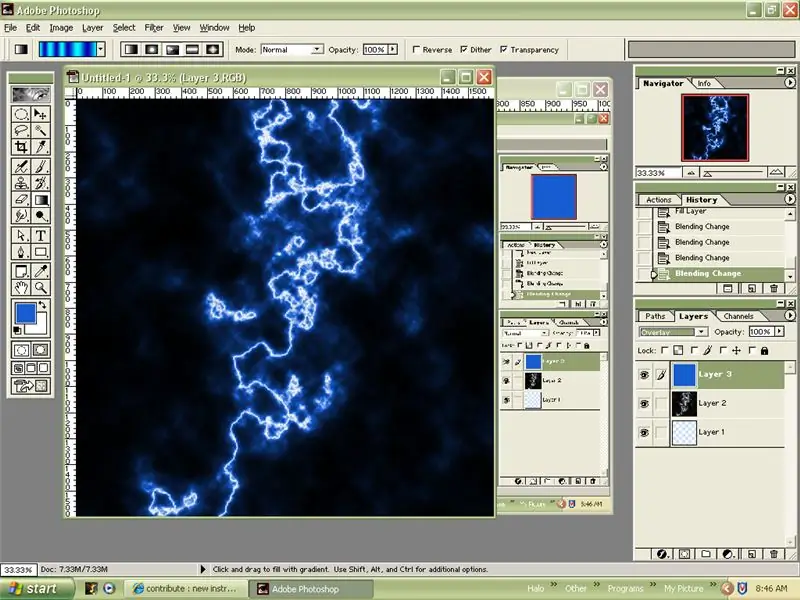Screen dimensions: 800x600
Task: Open the Image menu
Action: coord(61,28)
